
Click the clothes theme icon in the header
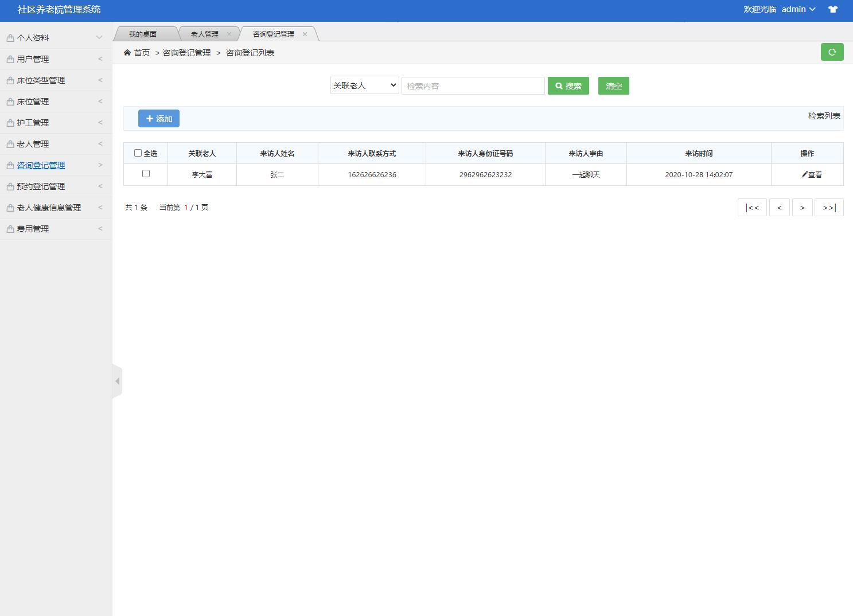coord(832,10)
